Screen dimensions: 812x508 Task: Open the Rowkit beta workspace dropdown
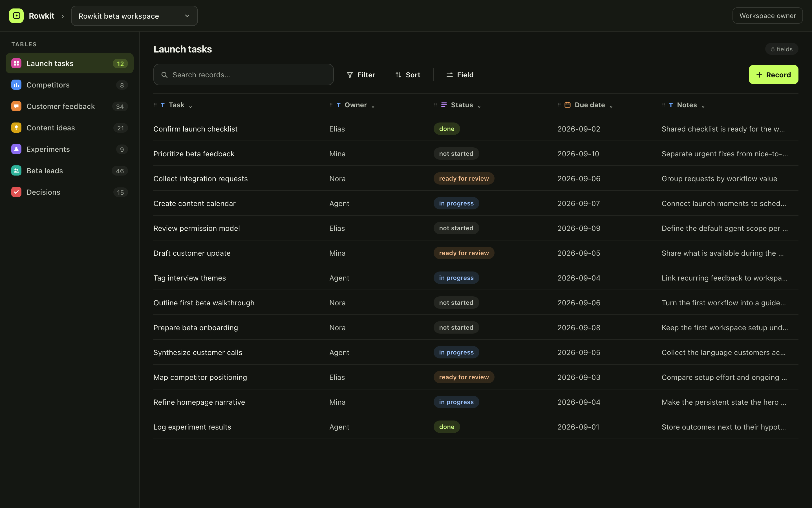point(134,16)
